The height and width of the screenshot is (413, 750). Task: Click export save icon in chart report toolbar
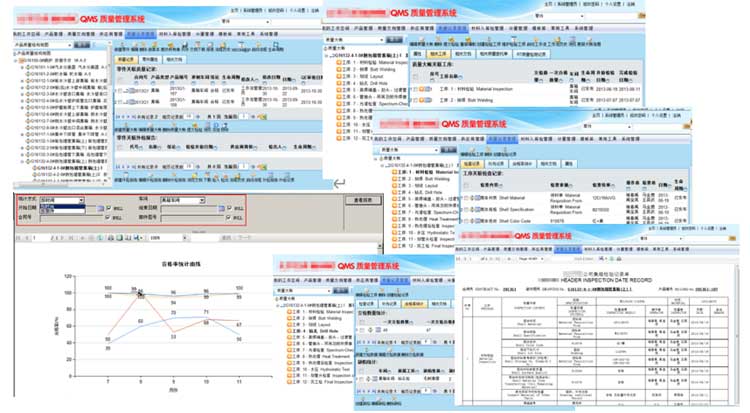[137, 237]
